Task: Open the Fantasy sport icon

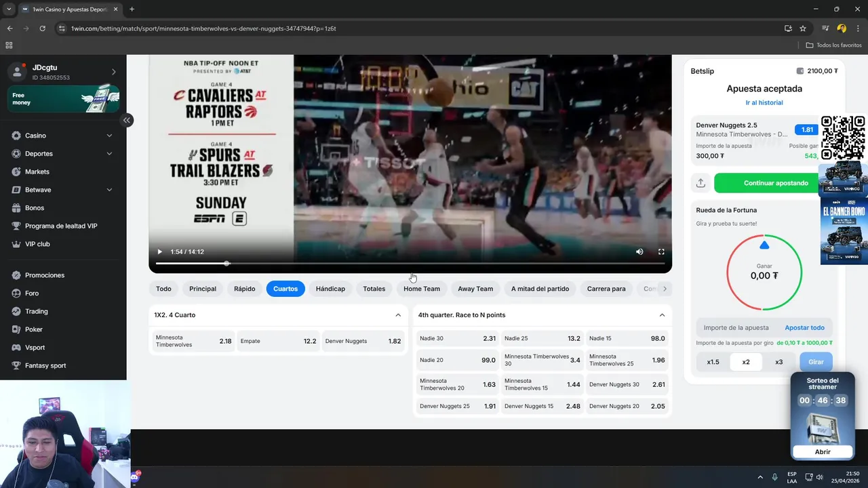Action: point(16,365)
